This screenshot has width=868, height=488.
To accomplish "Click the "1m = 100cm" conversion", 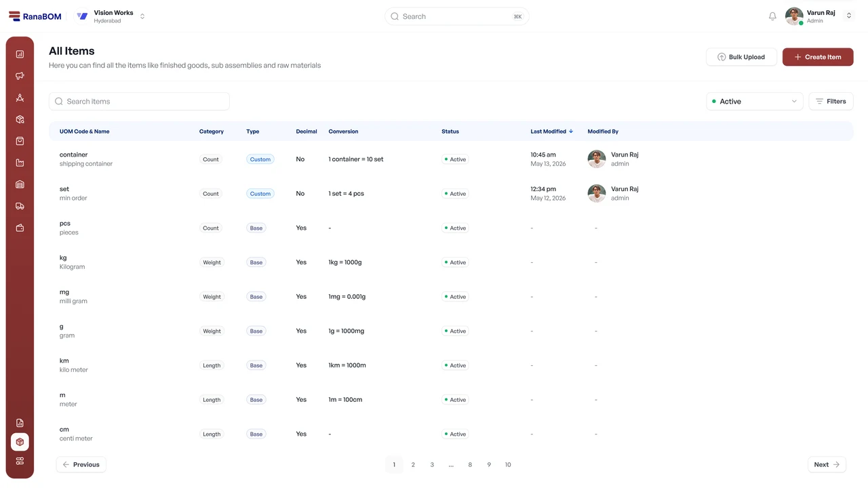I will click(x=345, y=400).
